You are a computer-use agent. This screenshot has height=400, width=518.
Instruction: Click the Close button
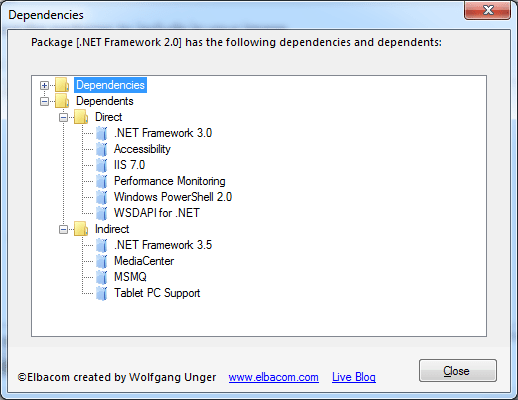(x=458, y=371)
